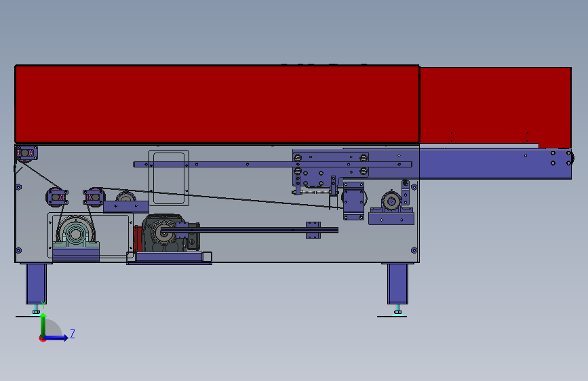
Task: Select the left support leg
Action: [x=36, y=283]
